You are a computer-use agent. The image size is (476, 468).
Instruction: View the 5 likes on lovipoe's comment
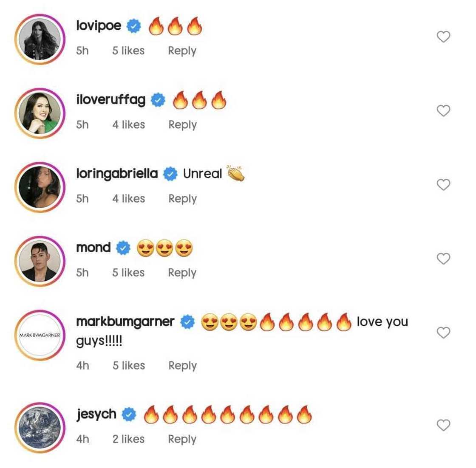(x=128, y=51)
